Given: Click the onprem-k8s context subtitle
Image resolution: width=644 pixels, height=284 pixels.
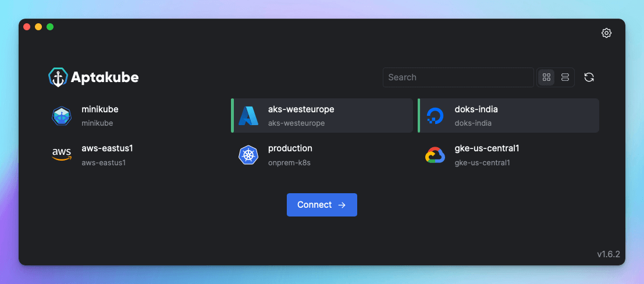Looking at the screenshot, I should 289,162.
